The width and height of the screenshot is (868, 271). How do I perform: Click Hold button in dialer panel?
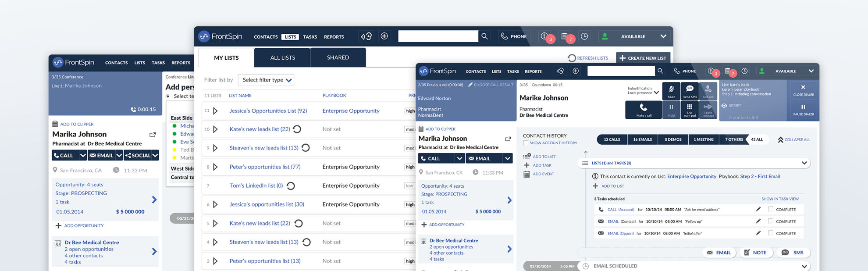click(x=671, y=110)
